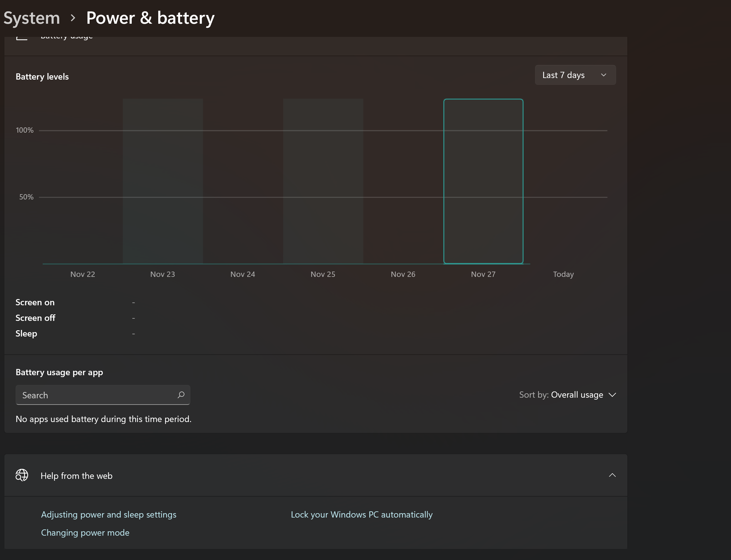This screenshot has width=731, height=560.
Task: Click the Power & battery page title
Action: point(150,18)
